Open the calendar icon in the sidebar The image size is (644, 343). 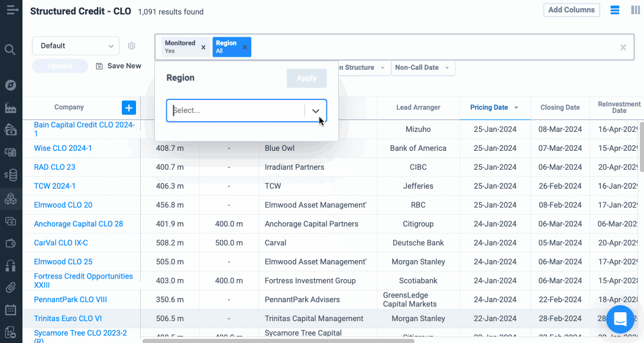coord(11,310)
